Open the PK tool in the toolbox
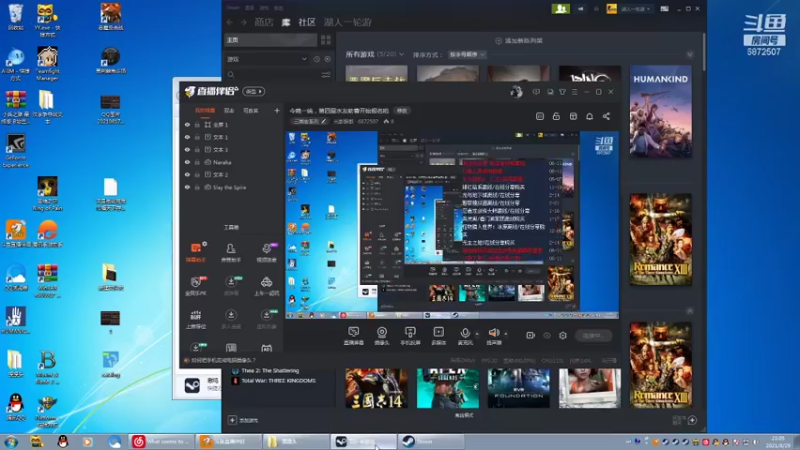 pos(196,286)
